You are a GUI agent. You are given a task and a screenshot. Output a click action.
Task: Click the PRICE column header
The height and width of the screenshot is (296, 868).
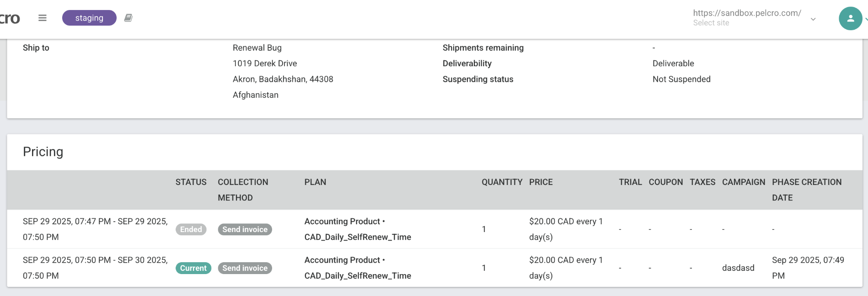click(541, 182)
